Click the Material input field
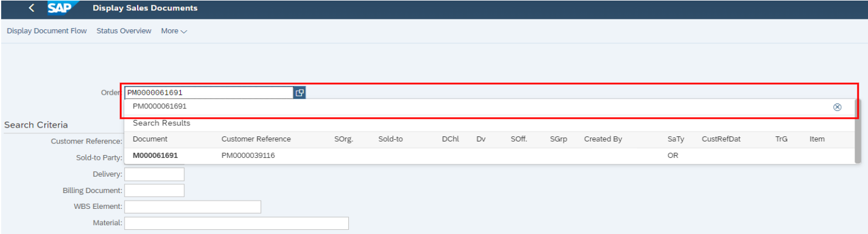 (x=236, y=223)
